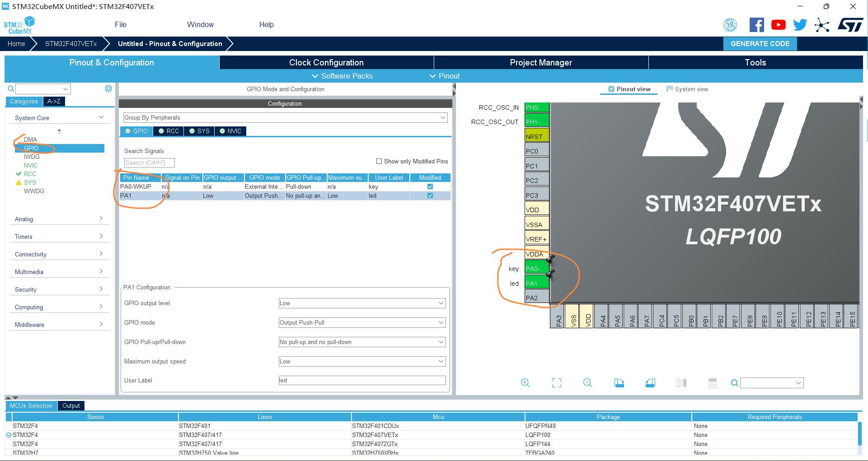Switch to System view
Screen dimensions: 868x461
click(x=687, y=89)
